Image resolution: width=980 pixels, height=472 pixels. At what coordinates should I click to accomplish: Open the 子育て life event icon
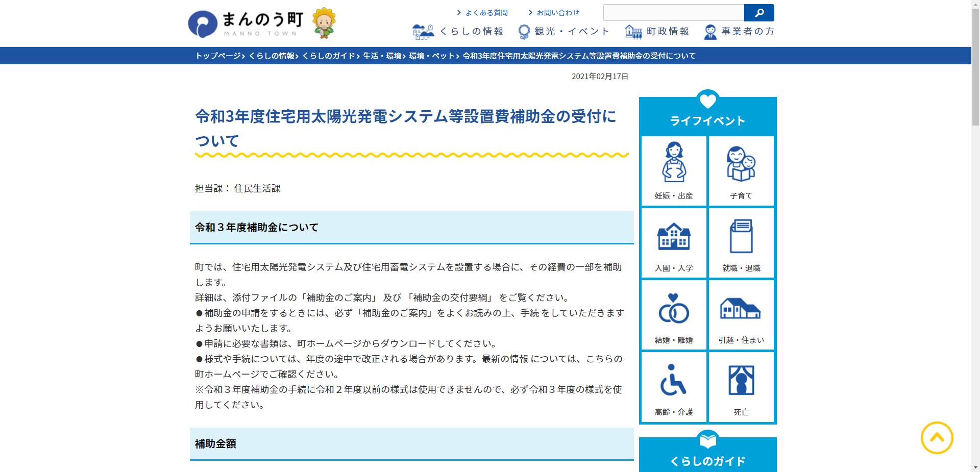tap(741, 170)
